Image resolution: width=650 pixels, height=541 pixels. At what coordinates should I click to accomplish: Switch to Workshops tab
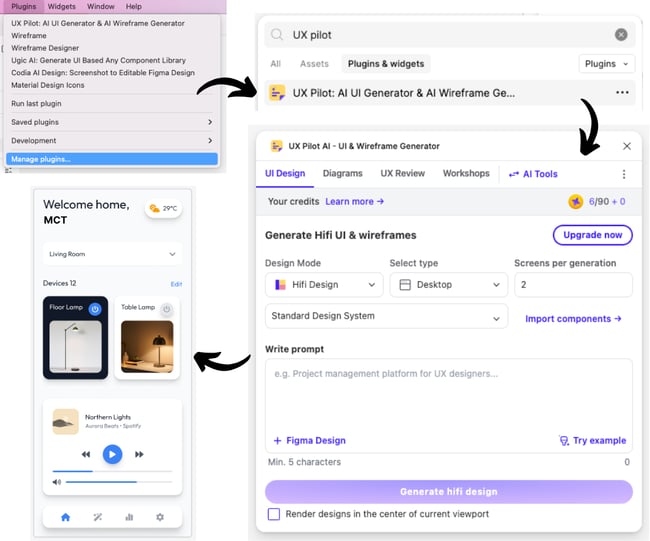[x=466, y=173]
